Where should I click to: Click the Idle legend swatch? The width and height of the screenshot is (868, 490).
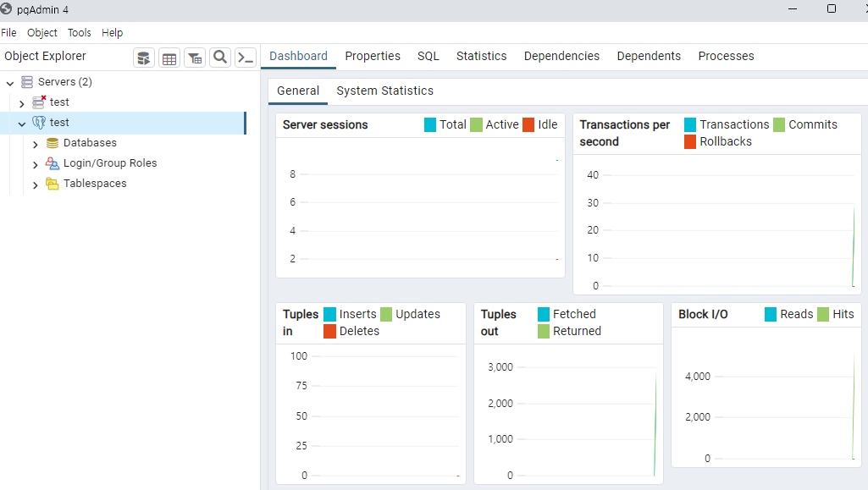tap(528, 125)
